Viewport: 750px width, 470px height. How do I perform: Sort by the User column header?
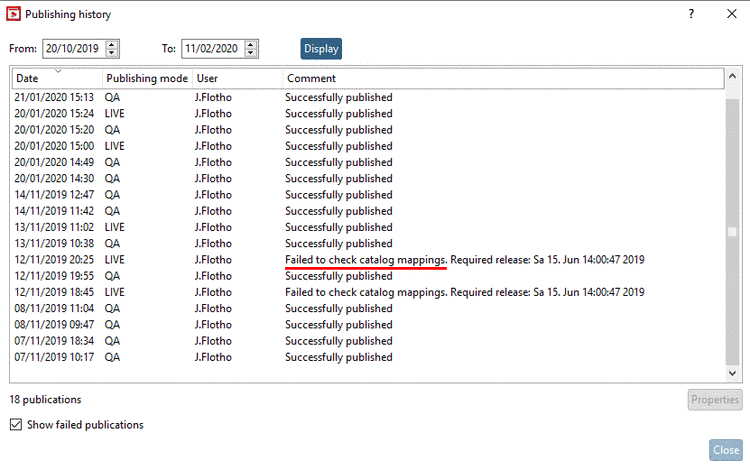coord(237,78)
